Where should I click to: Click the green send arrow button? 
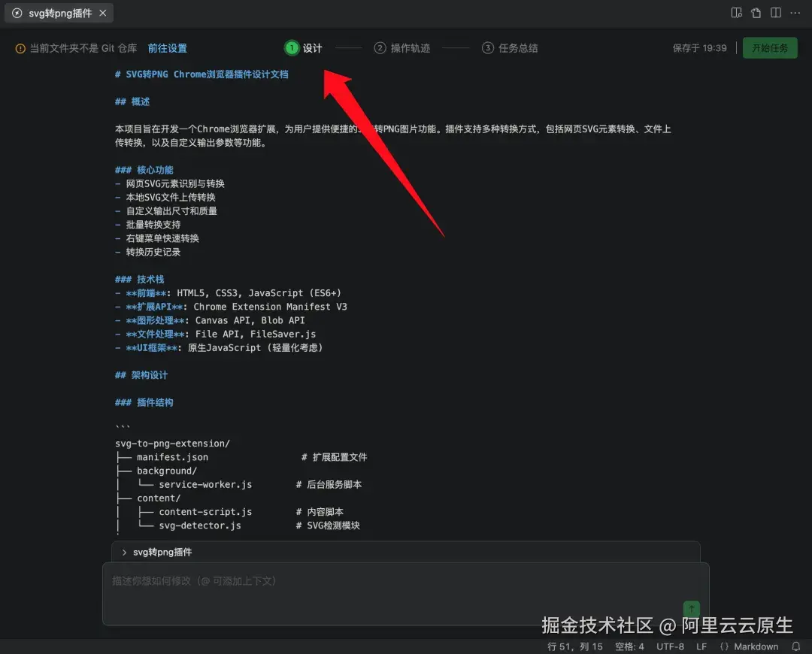coord(691,609)
